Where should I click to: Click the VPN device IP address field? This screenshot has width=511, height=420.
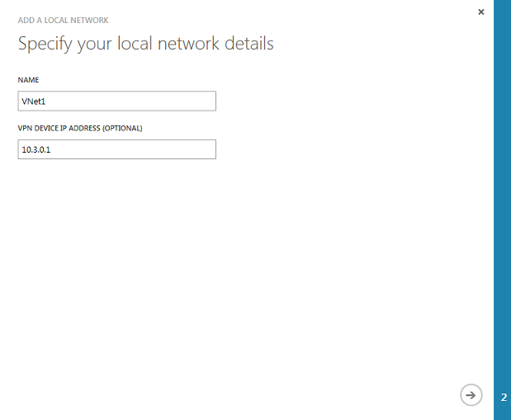point(117,149)
